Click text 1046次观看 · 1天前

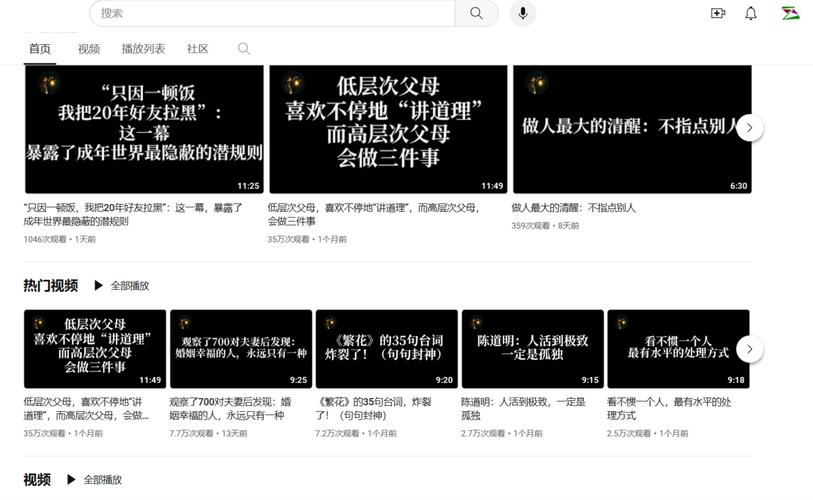pos(60,239)
